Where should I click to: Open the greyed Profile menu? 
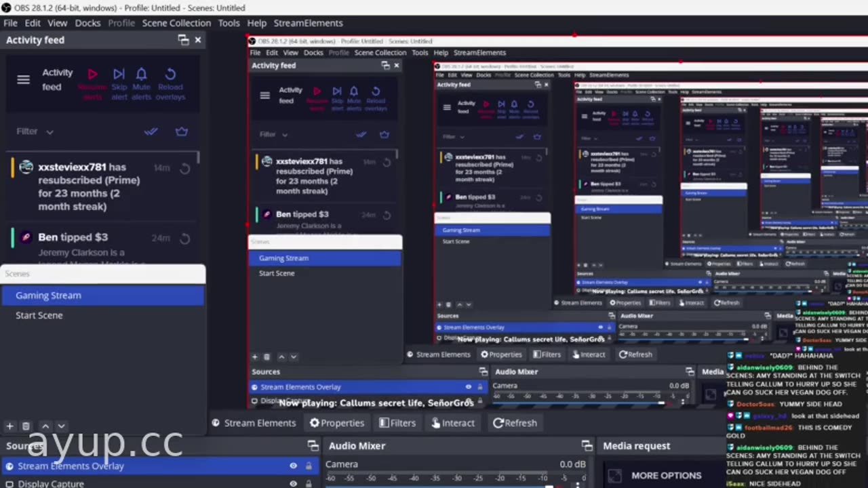click(x=121, y=23)
